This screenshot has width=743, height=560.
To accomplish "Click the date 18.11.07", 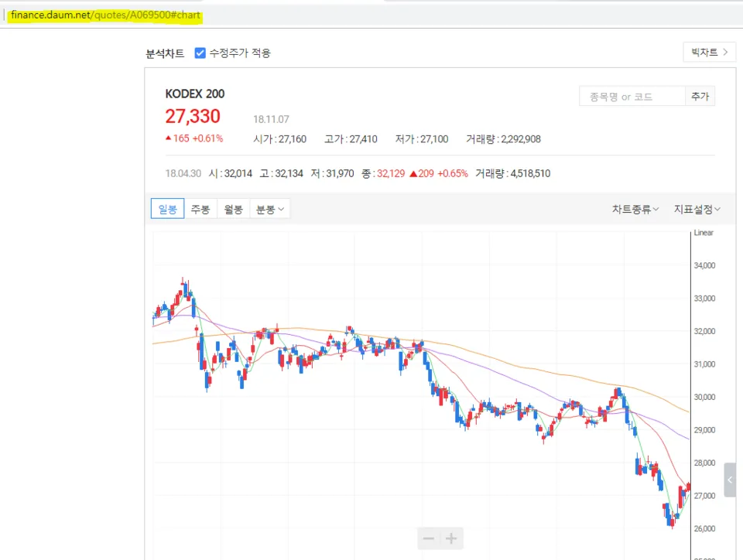I will [x=271, y=119].
